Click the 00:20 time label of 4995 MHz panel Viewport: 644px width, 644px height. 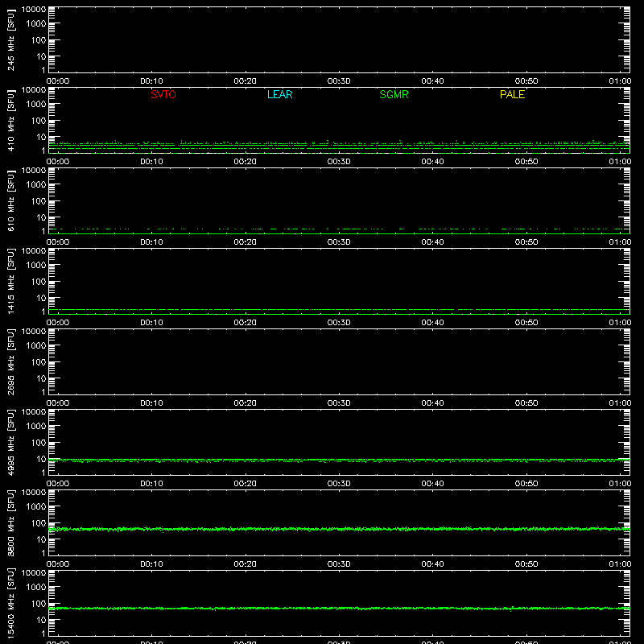(x=246, y=484)
